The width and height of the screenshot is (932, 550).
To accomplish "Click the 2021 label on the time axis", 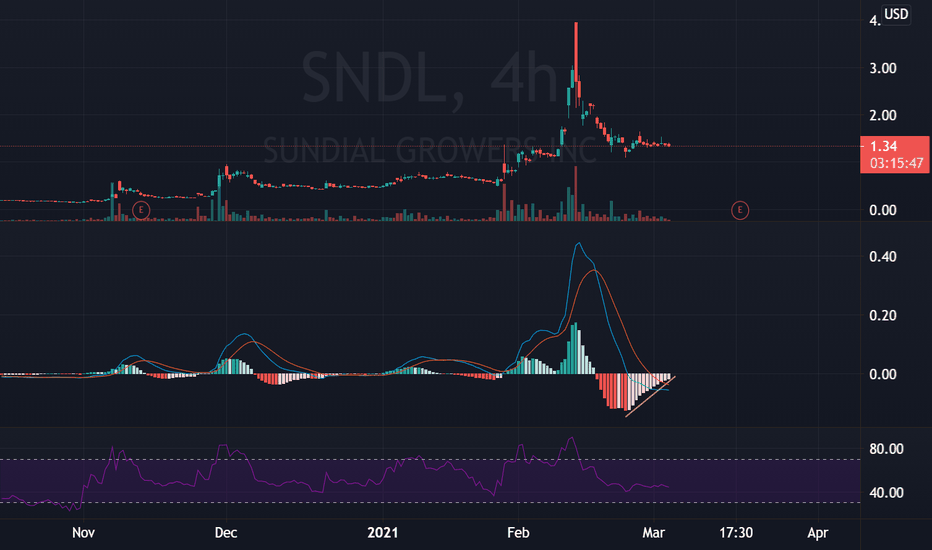I will (x=383, y=532).
